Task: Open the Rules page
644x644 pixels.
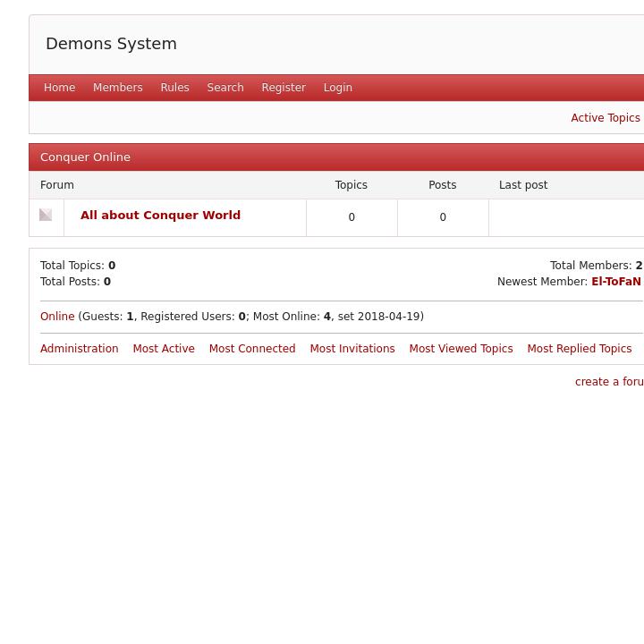Action: pos(174,88)
